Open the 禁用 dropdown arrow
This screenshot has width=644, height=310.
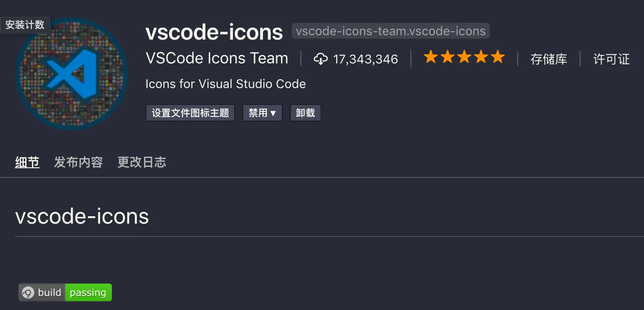273,113
